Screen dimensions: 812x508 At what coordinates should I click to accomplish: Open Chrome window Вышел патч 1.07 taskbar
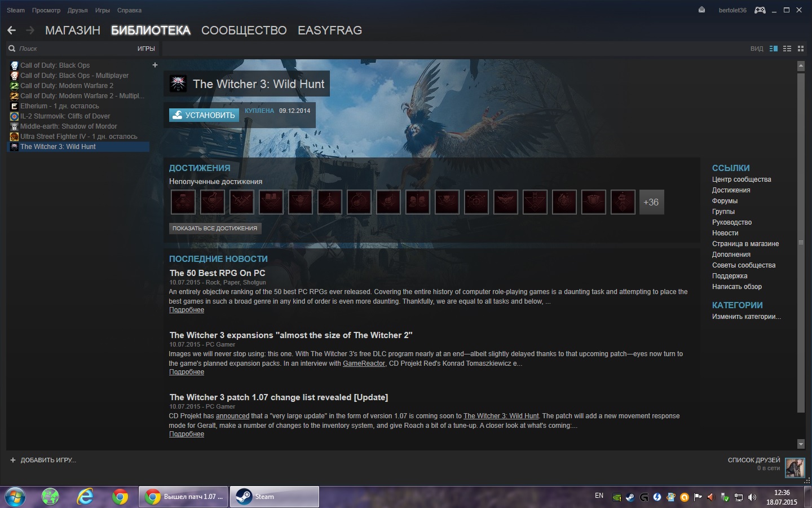click(x=183, y=497)
